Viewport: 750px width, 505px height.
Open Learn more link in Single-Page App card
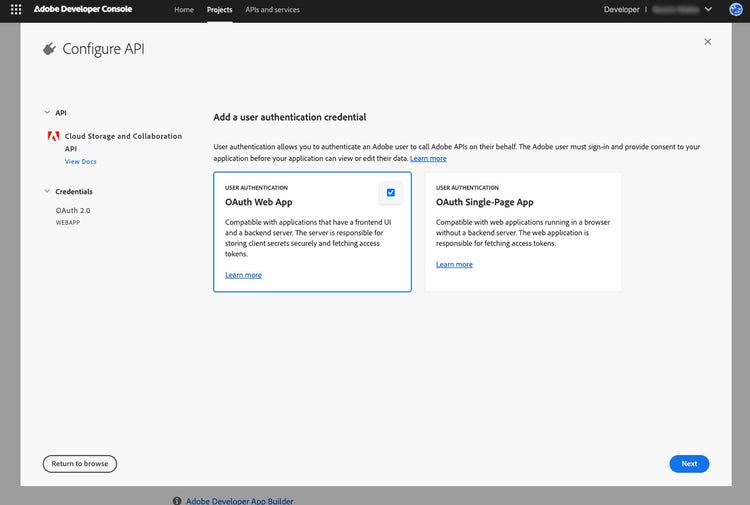tap(454, 264)
